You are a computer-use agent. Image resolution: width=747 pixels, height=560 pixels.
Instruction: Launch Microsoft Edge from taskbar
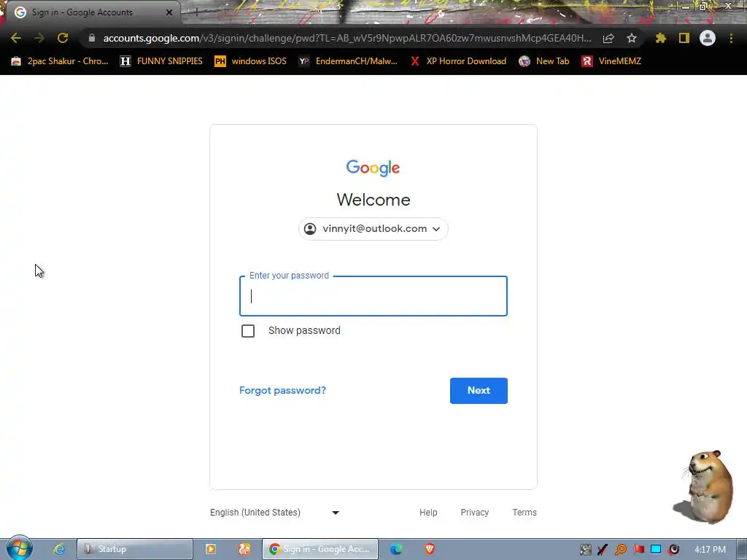click(396, 549)
